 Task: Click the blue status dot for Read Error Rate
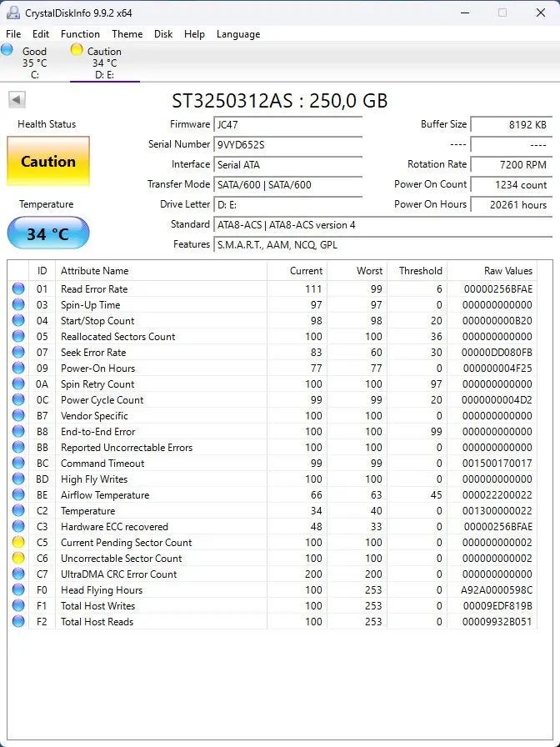pos(18,288)
